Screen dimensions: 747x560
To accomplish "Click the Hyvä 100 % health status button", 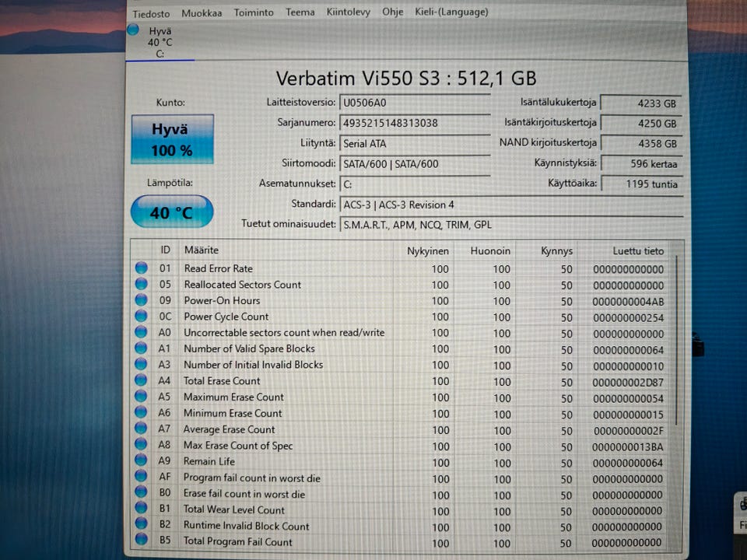I will 173,139.
